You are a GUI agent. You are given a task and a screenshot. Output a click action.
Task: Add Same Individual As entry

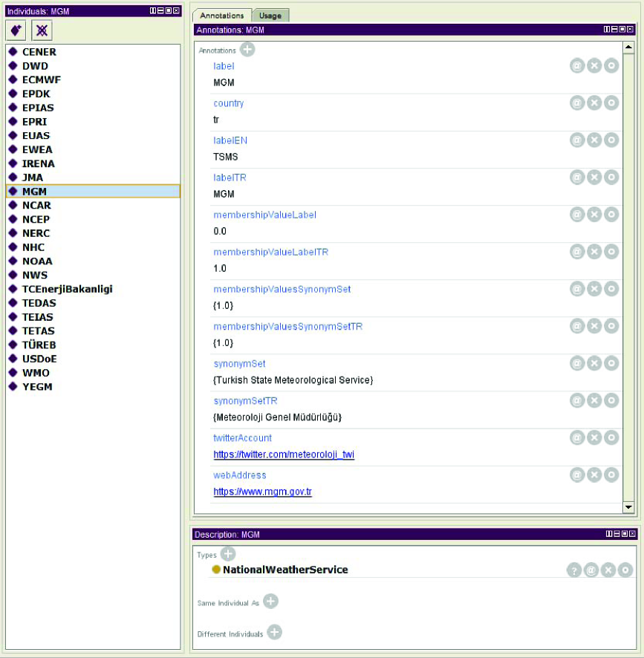pos(270,602)
